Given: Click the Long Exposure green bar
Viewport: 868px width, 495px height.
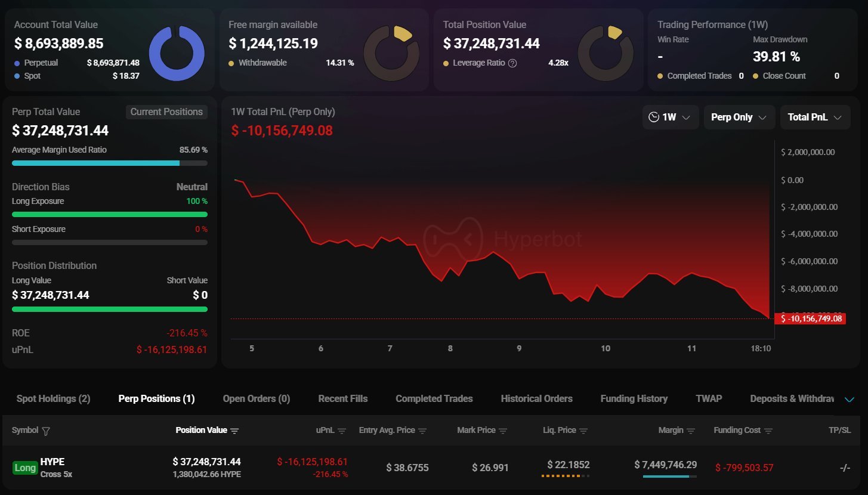Looking at the screenshot, I should pos(110,214).
